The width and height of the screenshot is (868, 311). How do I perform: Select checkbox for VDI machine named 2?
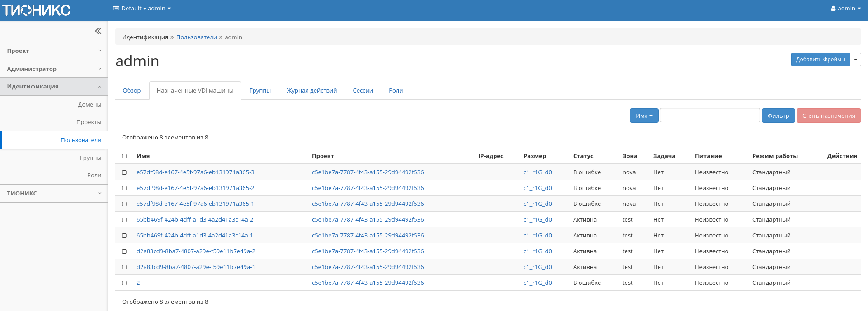(x=124, y=283)
